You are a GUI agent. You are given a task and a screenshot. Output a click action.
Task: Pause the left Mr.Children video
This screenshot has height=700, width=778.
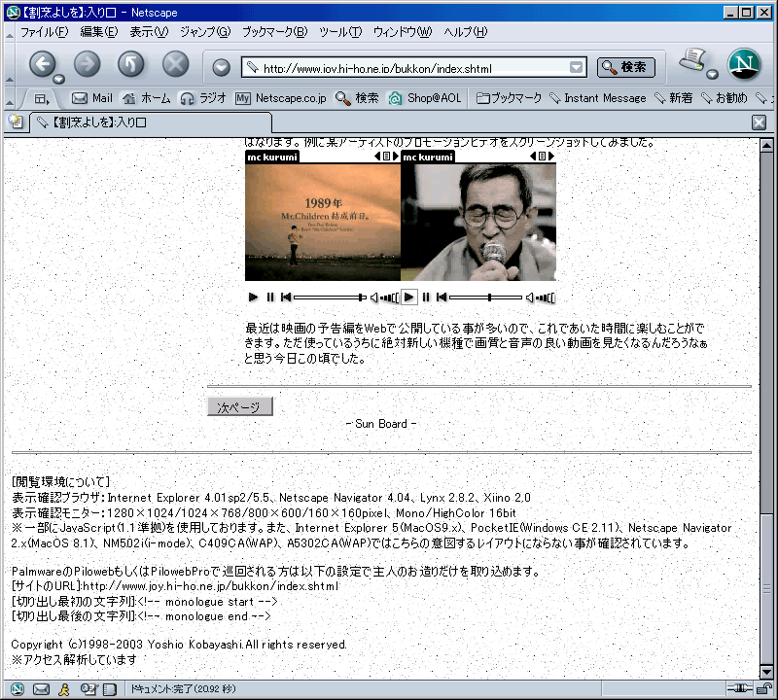click(270, 297)
